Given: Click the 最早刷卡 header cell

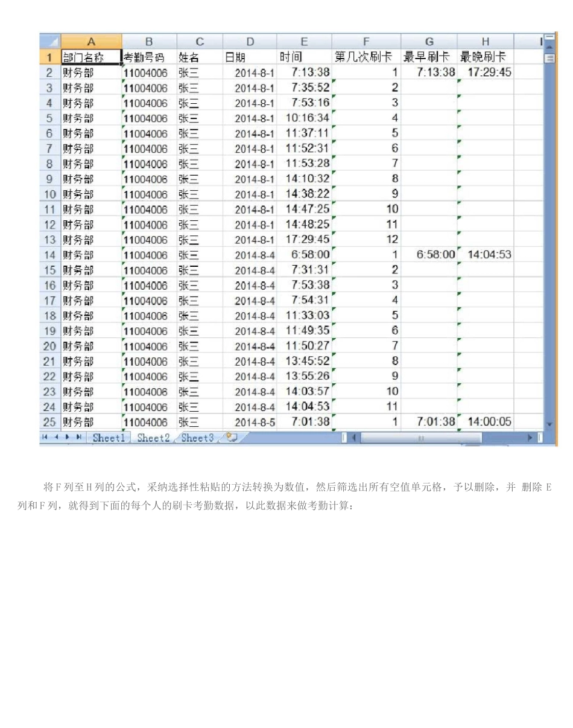Looking at the screenshot, I should click(429, 57).
